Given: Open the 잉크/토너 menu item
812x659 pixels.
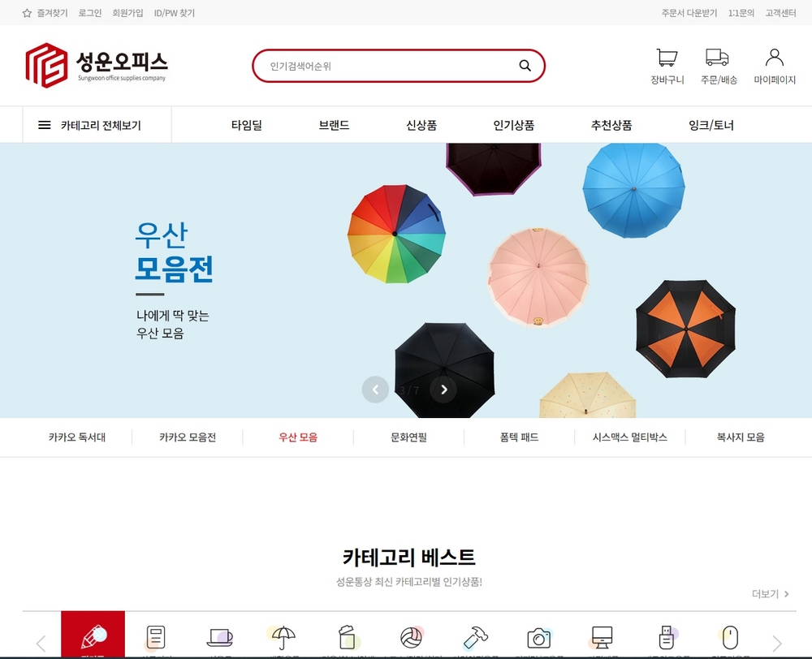Looking at the screenshot, I should pyautogui.click(x=710, y=125).
